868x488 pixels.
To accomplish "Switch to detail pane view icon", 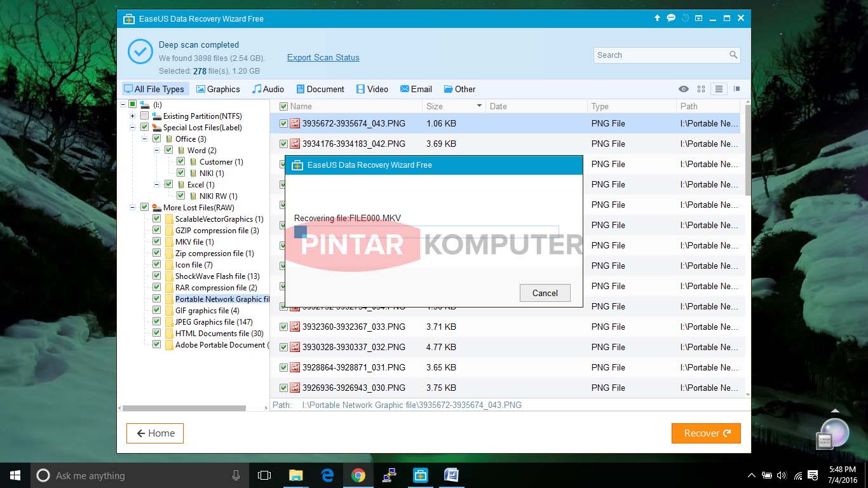I will (736, 89).
